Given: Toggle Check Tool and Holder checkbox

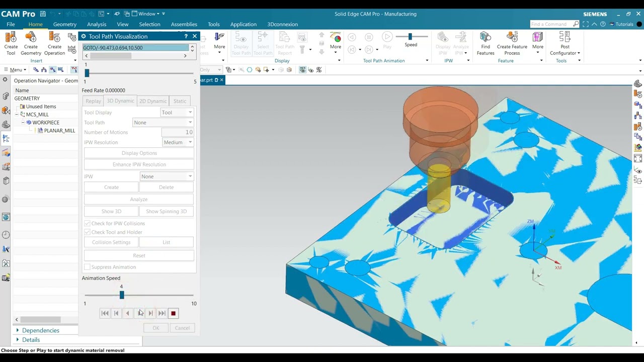Looking at the screenshot, I should point(87,232).
